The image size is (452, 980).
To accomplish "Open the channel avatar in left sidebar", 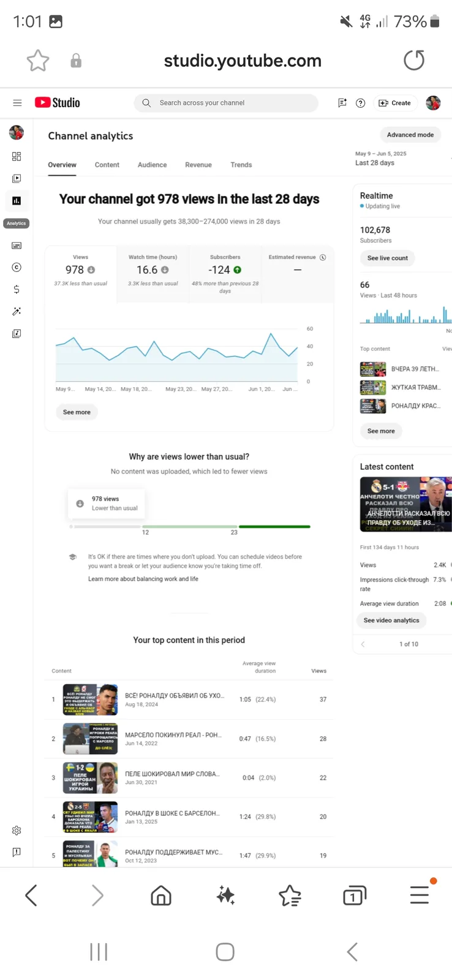I will [17, 132].
